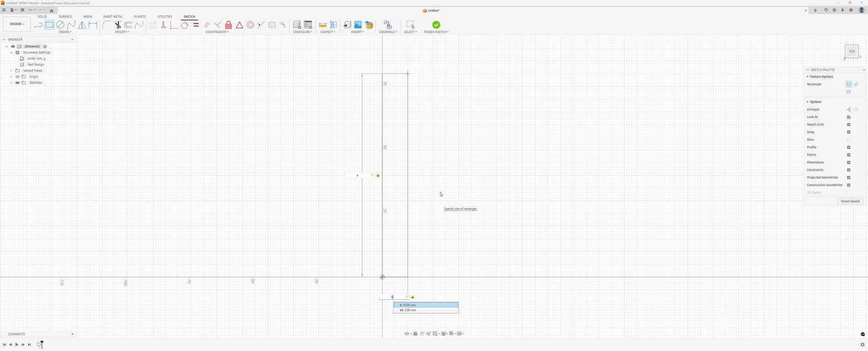Screen dimensions: 868x351
Task: Select the Fillet sketch tool
Action: [106, 25]
